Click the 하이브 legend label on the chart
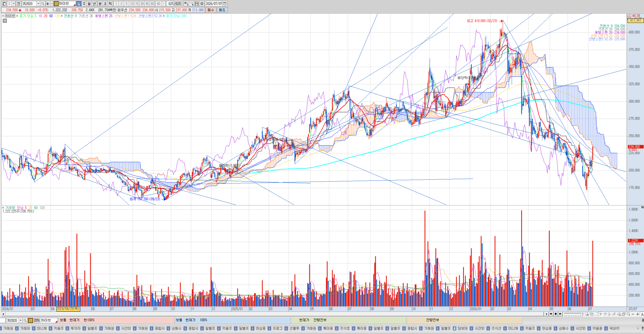The width and height of the screenshot is (644, 334). click(10, 16)
